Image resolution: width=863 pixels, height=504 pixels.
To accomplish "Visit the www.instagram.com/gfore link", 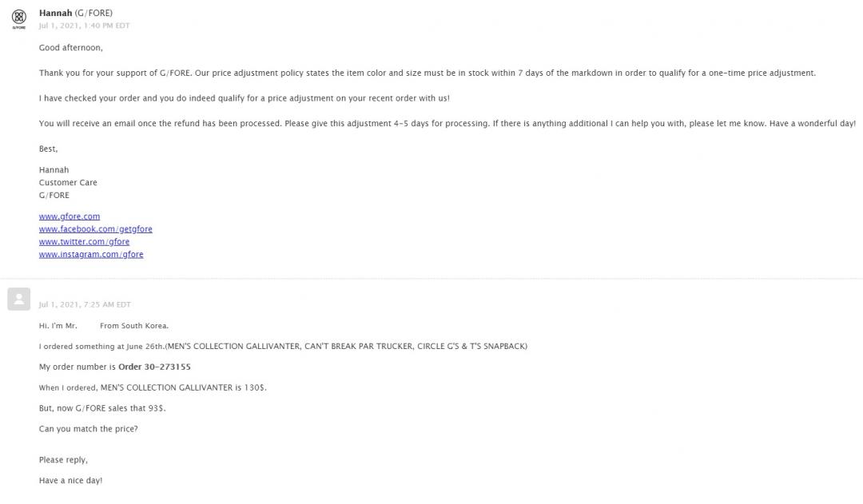I will tap(91, 254).
